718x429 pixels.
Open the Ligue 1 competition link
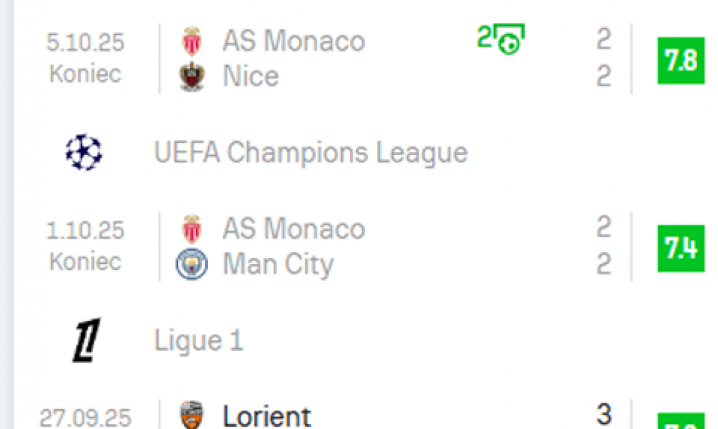[x=199, y=341]
